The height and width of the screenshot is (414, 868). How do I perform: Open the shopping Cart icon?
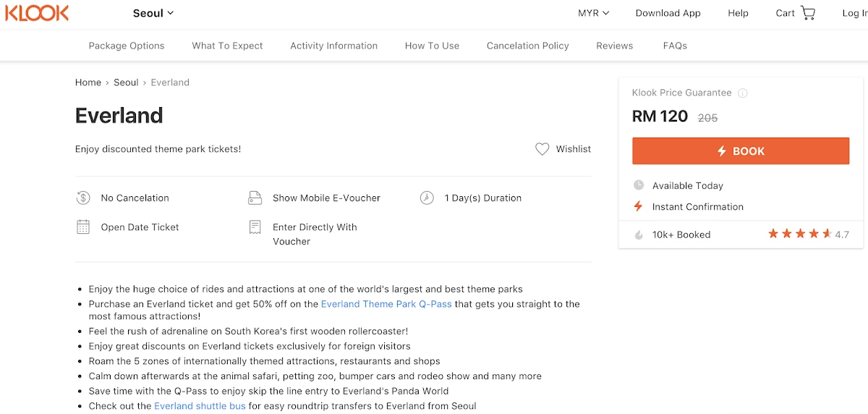tap(808, 13)
